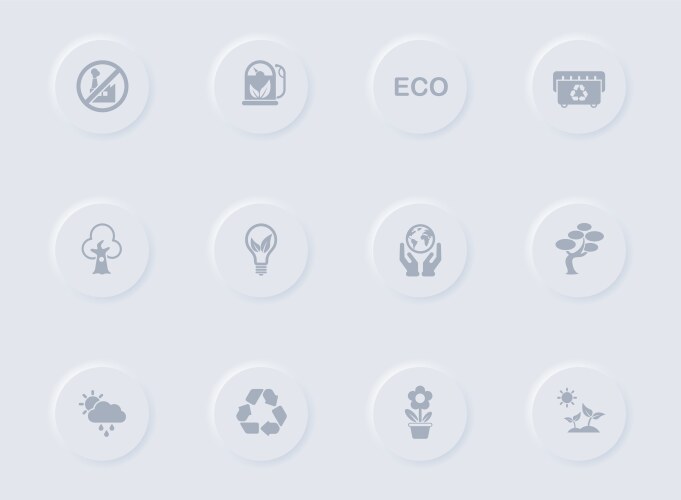Click the leaves inside the light bulb

[261, 244]
